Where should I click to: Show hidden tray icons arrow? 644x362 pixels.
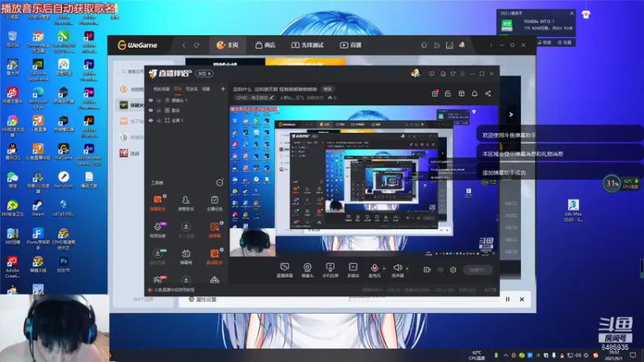coord(506,356)
